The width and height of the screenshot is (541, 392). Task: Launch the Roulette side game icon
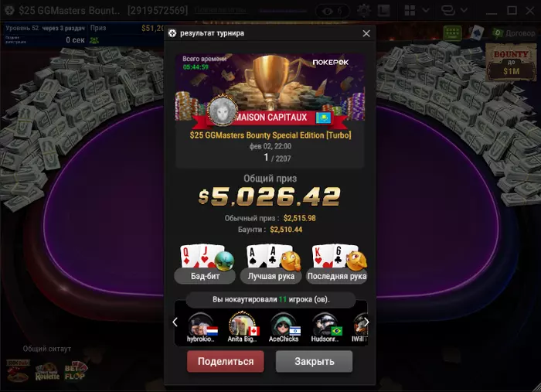pyautogui.click(x=47, y=371)
